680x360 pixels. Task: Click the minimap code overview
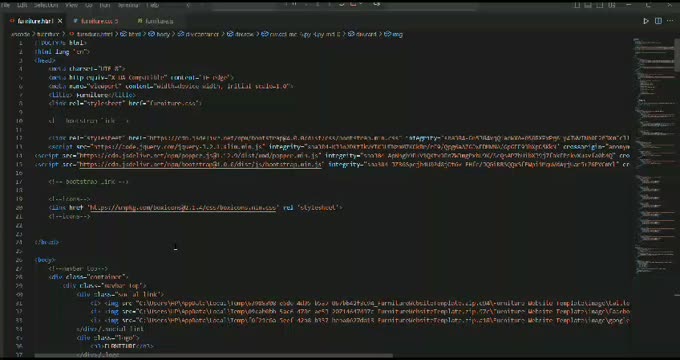653,156
